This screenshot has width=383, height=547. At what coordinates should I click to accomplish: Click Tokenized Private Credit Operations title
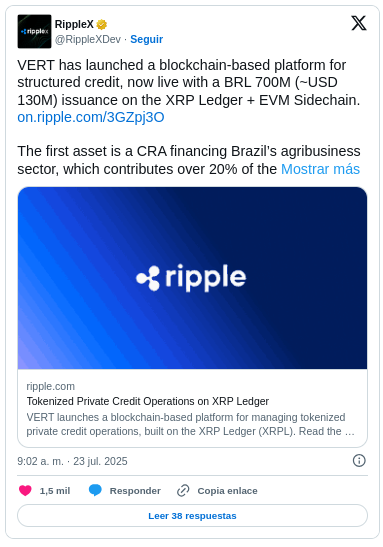(x=148, y=401)
